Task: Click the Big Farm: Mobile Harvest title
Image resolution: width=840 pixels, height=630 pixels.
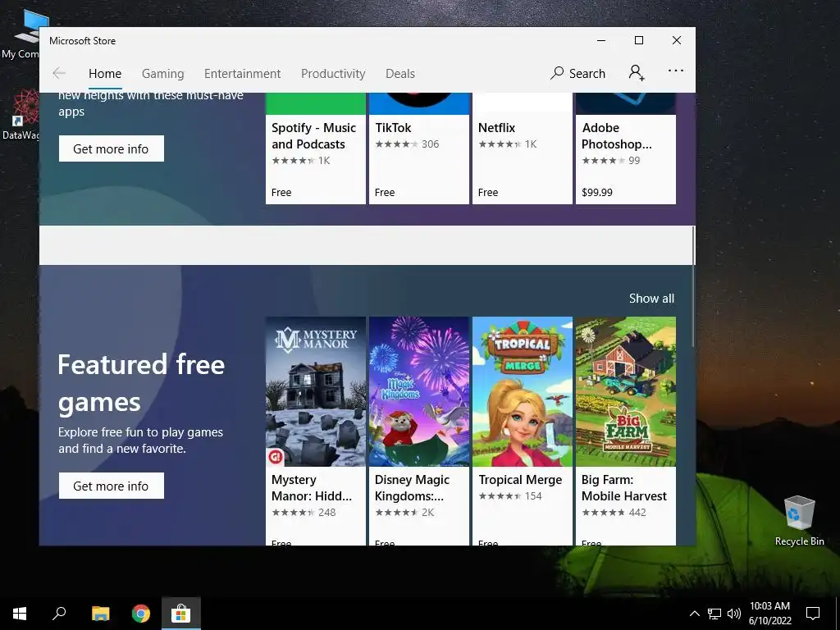Action: tap(624, 487)
